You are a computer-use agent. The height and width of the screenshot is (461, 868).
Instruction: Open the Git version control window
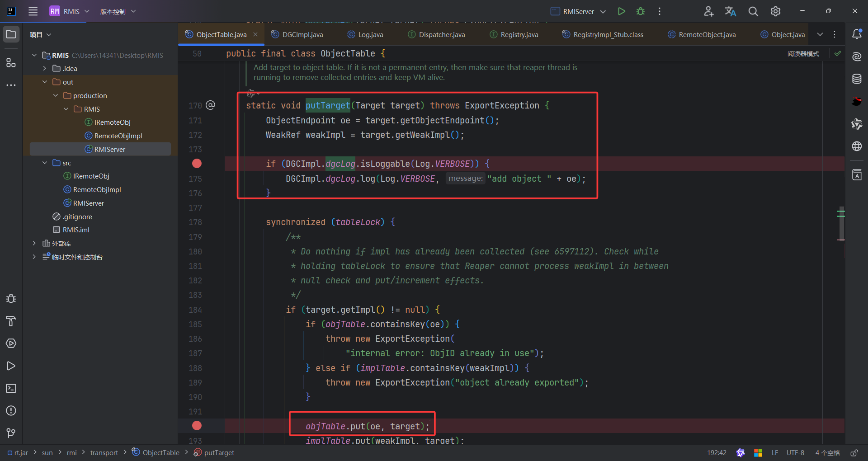[11, 433]
